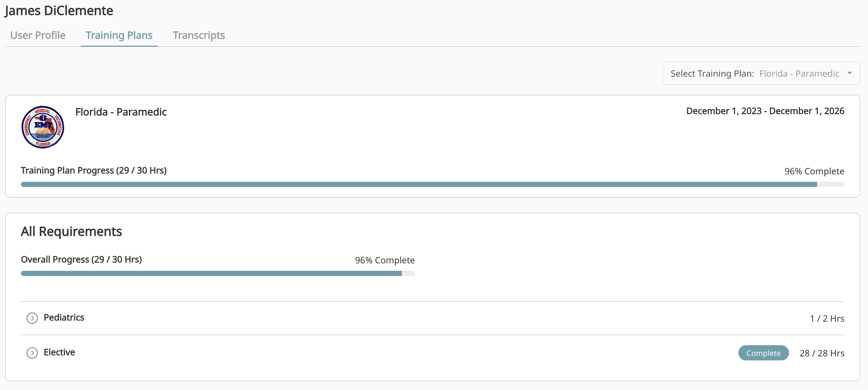Image resolution: width=868 pixels, height=390 pixels.
Task: Click the Complete status badge on Elective
Action: point(763,353)
